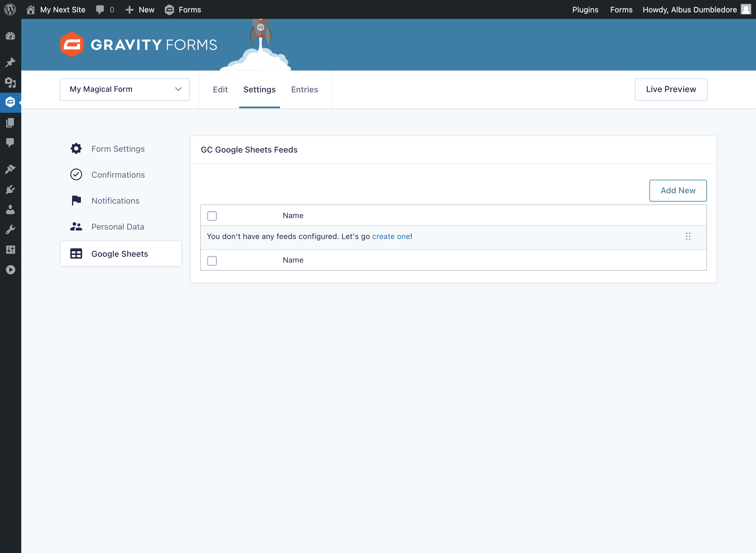Image resolution: width=756 pixels, height=553 pixels.
Task: Click the Name column label at bottom
Action: 293,260
